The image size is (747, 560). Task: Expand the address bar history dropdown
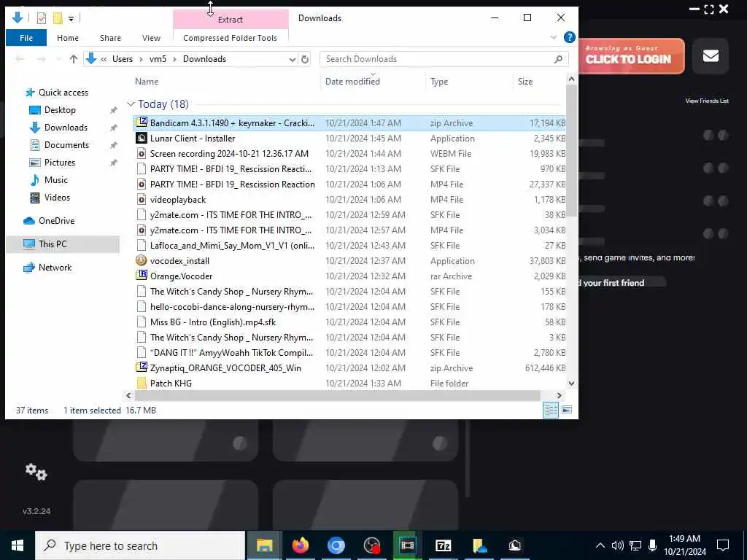[x=292, y=60]
